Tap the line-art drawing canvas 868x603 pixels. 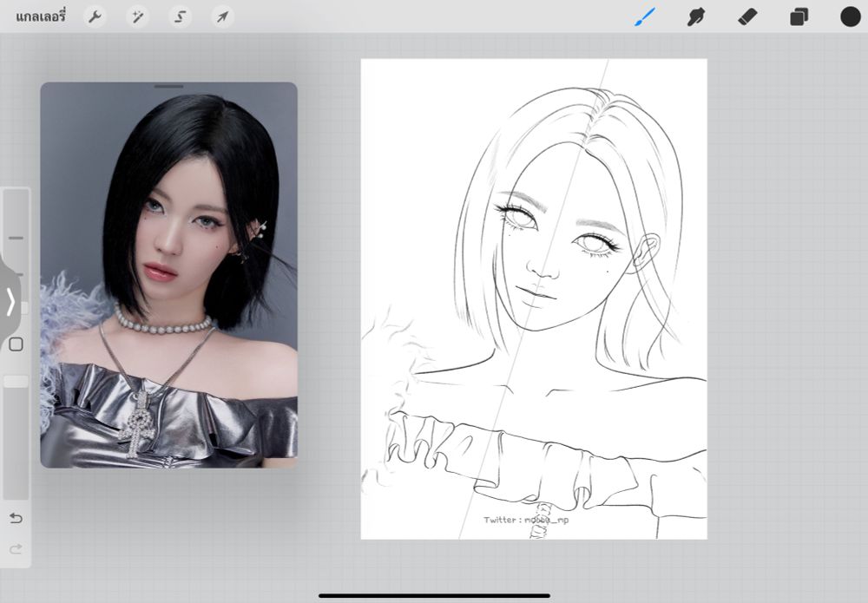pos(534,298)
